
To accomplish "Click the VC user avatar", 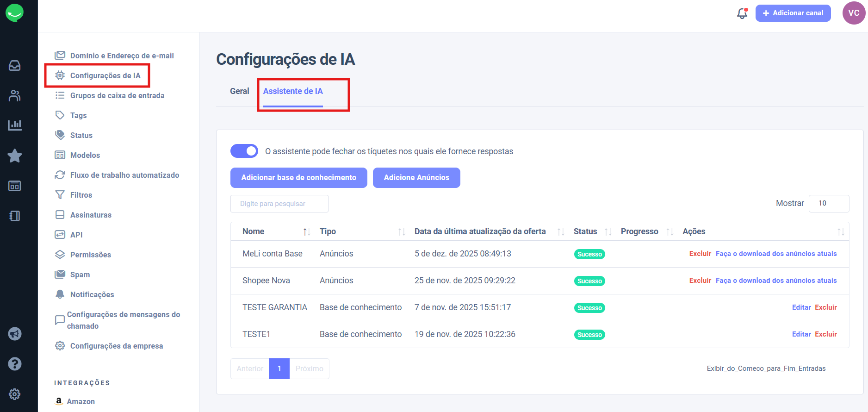I will 854,13.
